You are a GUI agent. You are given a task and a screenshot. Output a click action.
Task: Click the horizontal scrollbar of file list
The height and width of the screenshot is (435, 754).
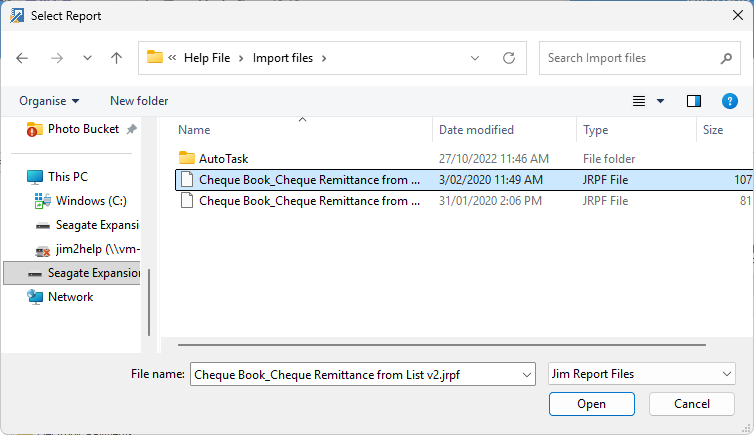pyautogui.click(x=441, y=345)
